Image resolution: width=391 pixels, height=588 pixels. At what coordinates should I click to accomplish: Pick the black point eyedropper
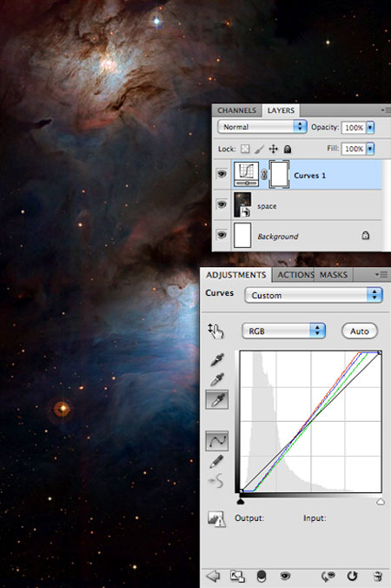point(217,359)
